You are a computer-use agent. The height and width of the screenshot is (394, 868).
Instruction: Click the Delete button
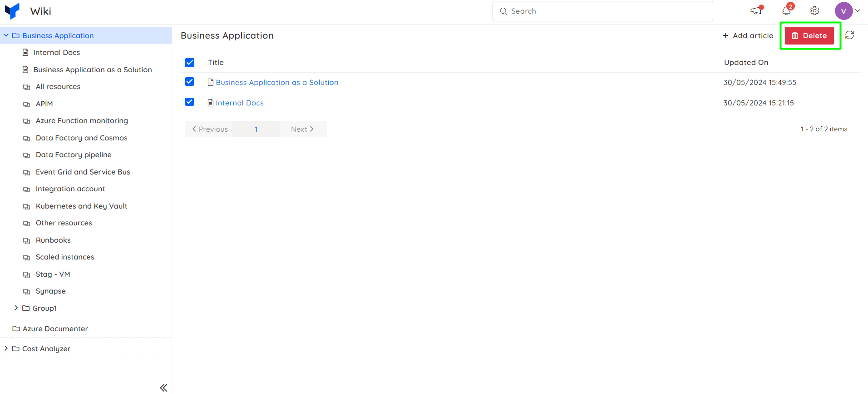(809, 35)
